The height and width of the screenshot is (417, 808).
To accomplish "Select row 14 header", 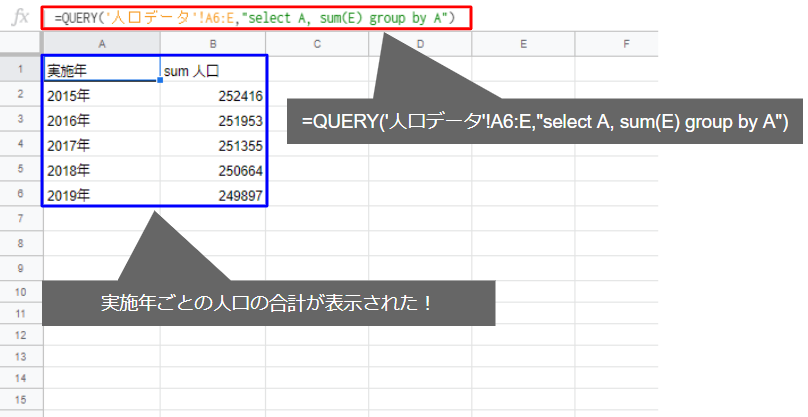I will pyautogui.click(x=21, y=378).
